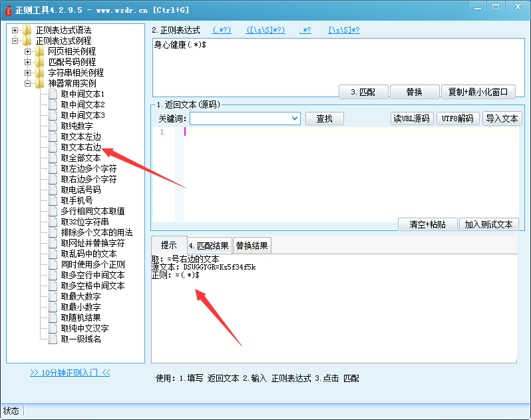This screenshot has height=420, width=531.
Task: Click the document icon of 取右边多个字符
Action: click(x=53, y=179)
